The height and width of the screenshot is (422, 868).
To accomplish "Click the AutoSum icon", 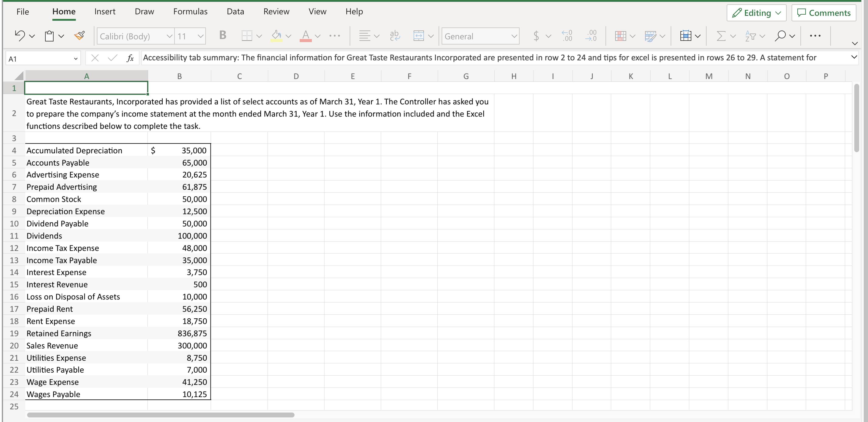I will pyautogui.click(x=721, y=36).
